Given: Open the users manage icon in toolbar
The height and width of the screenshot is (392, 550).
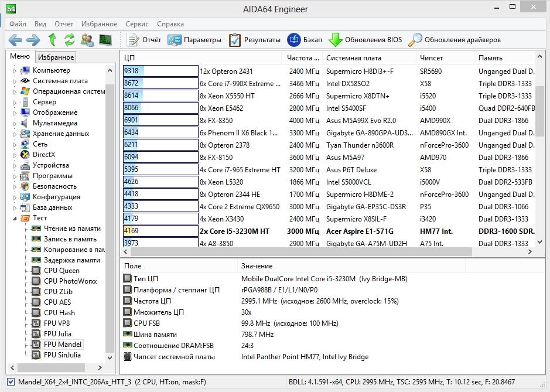Looking at the screenshot, I should coord(87,40).
